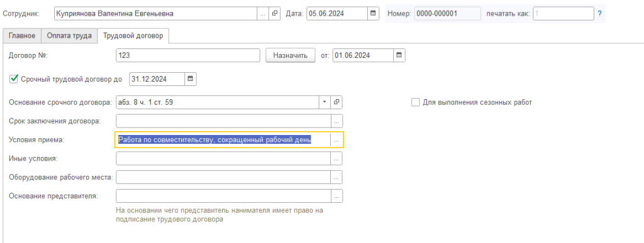Click the contract от date field

[363, 55]
